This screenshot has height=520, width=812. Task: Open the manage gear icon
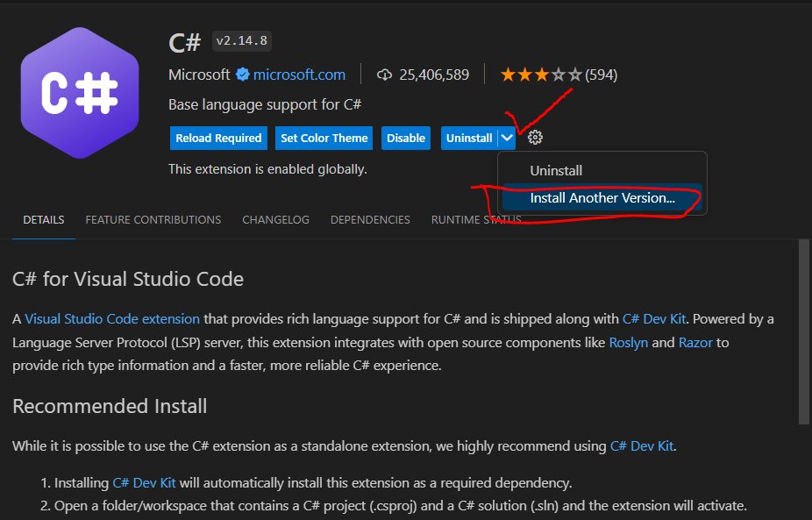(x=536, y=138)
